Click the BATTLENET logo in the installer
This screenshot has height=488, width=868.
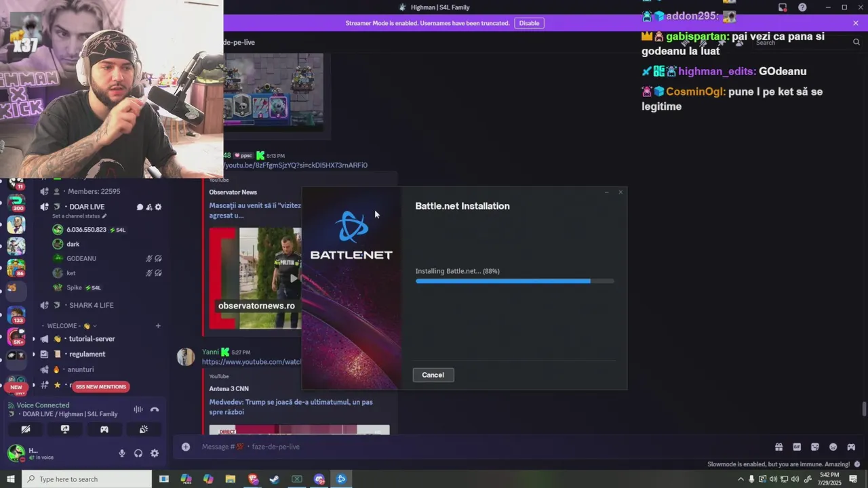tap(351, 235)
